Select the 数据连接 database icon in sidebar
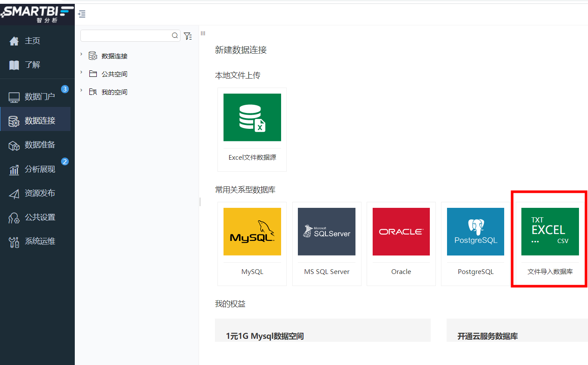The width and height of the screenshot is (588, 365). point(14,121)
